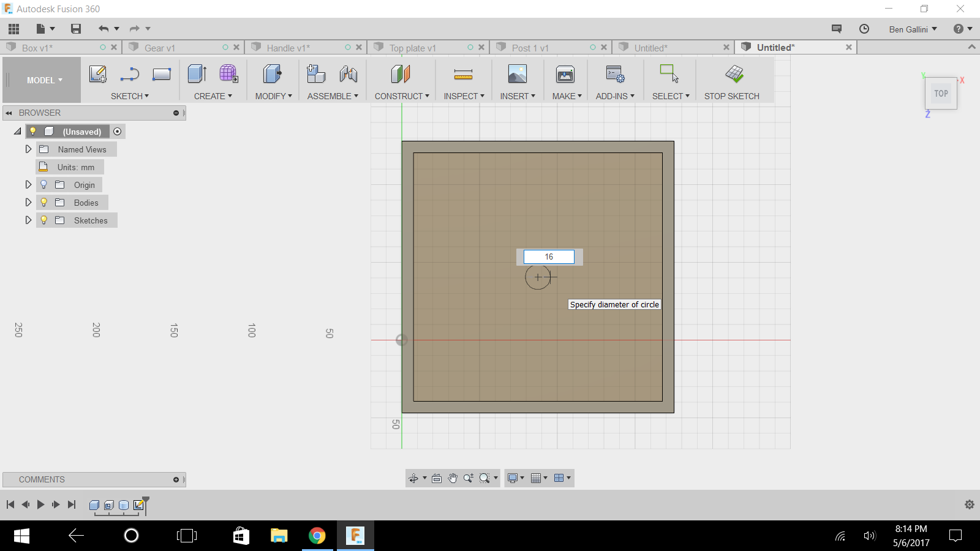Open the INSPECT dropdown menu
The image size is (980, 551).
click(x=464, y=96)
